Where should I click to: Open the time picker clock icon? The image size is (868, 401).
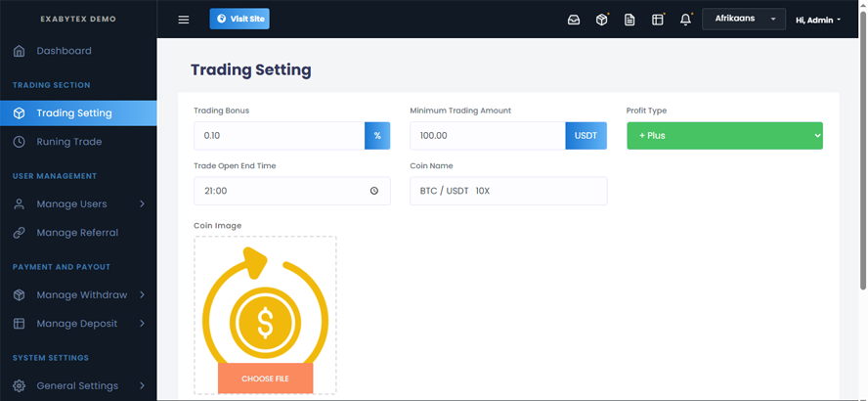pyautogui.click(x=374, y=191)
